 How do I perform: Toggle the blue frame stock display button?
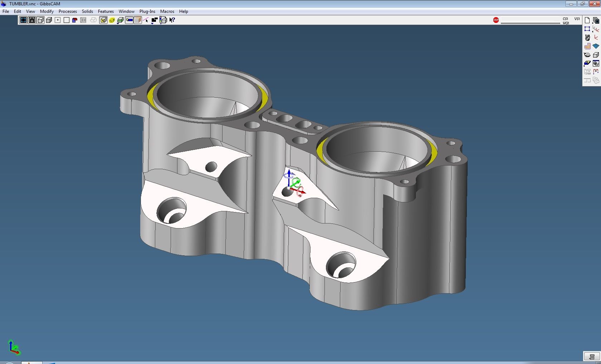click(x=23, y=20)
